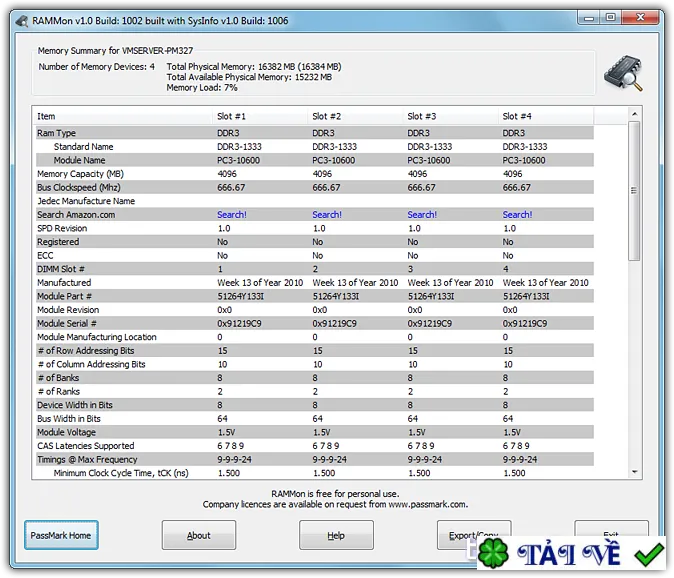The width and height of the screenshot is (674, 578).
Task: Click the memory chip magnifier icon
Action: pyautogui.click(x=624, y=73)
